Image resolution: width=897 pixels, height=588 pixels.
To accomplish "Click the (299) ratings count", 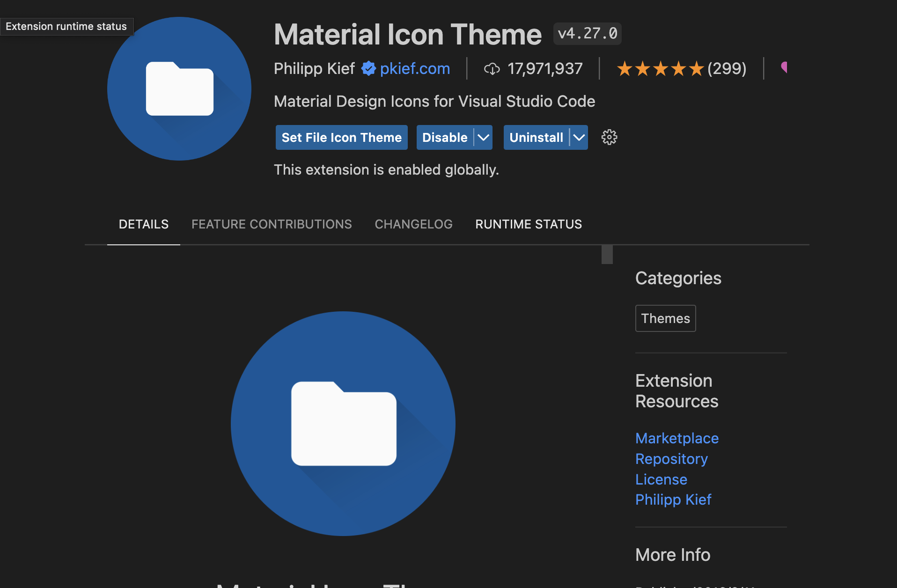I will (727, 69).
